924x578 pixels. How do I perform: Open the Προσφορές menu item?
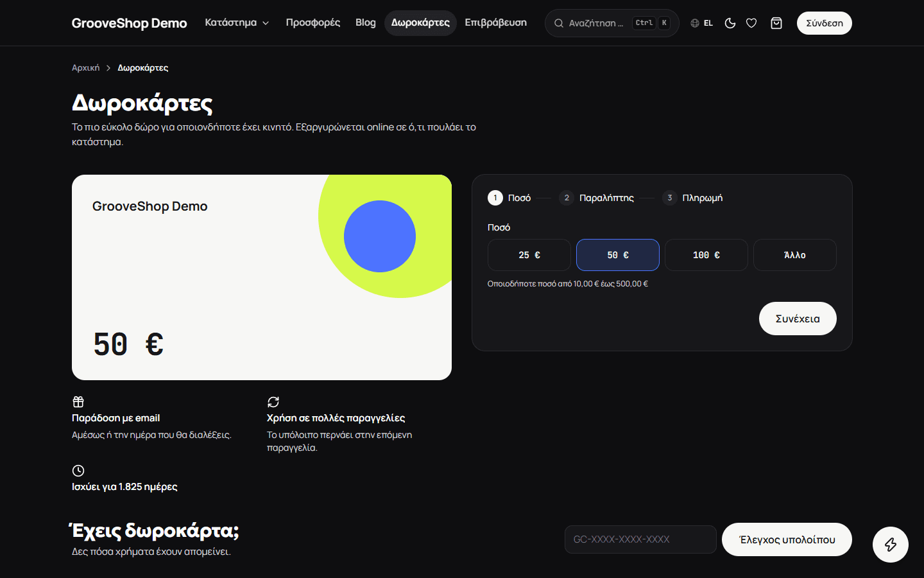[313, 23]
